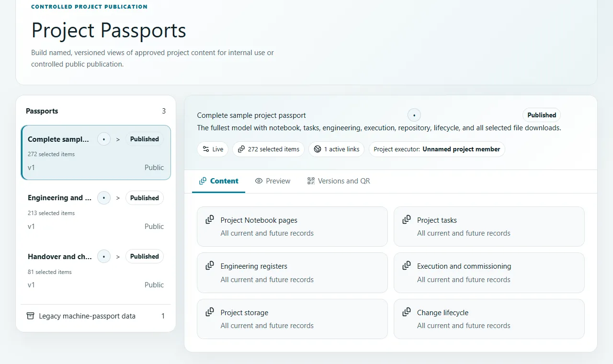Screen dimensions: 613x364
Task: Click the "81 selected items" text
Action: (50, 272)
